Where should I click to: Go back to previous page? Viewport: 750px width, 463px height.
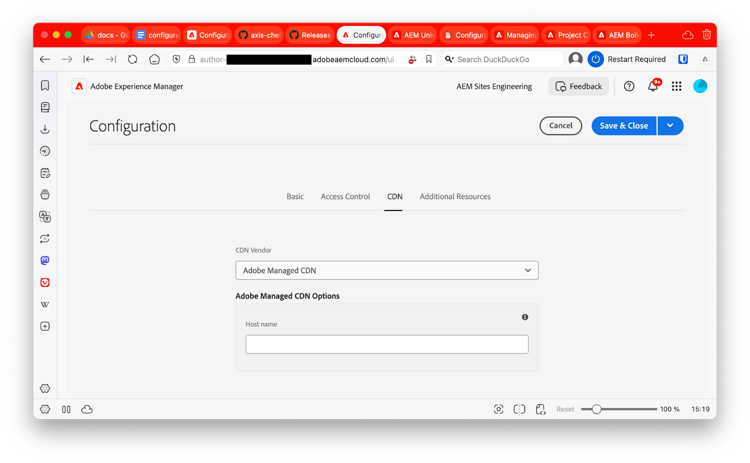(x=45, y=59)
